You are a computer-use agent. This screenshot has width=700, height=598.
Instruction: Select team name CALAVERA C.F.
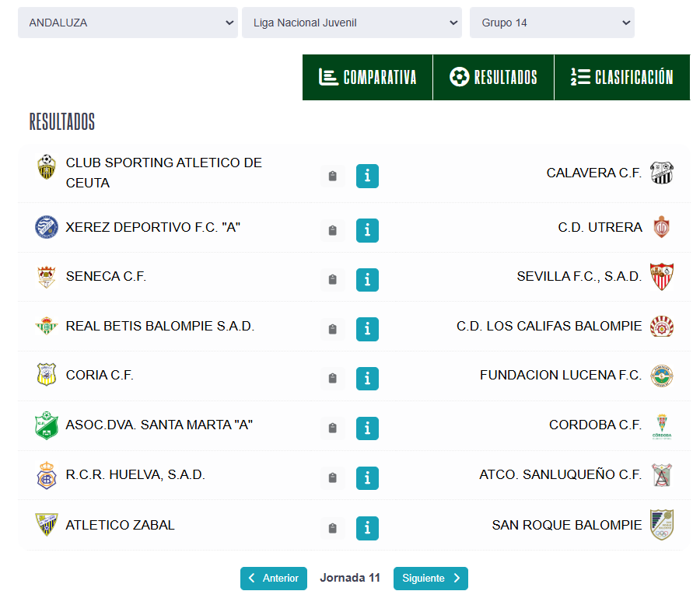click(594, 173)
